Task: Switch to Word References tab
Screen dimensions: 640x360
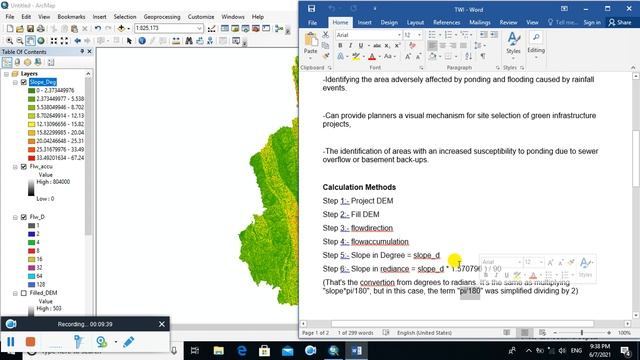Action: 446,22
